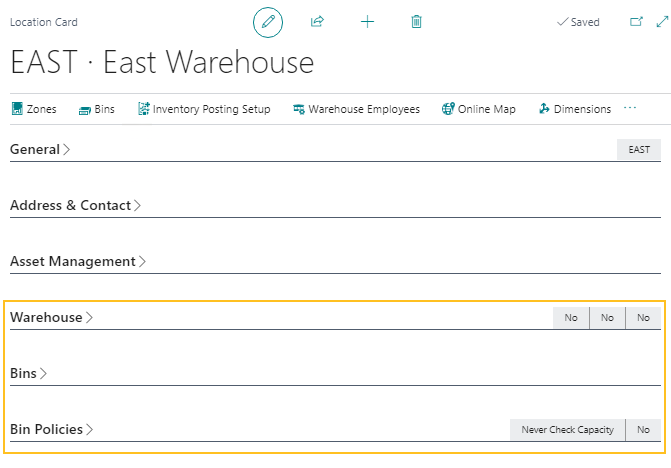Expand the Bins FastTab section
This screenshot has width=671, height=468.
pyautogui.click(x=29, y=373)
